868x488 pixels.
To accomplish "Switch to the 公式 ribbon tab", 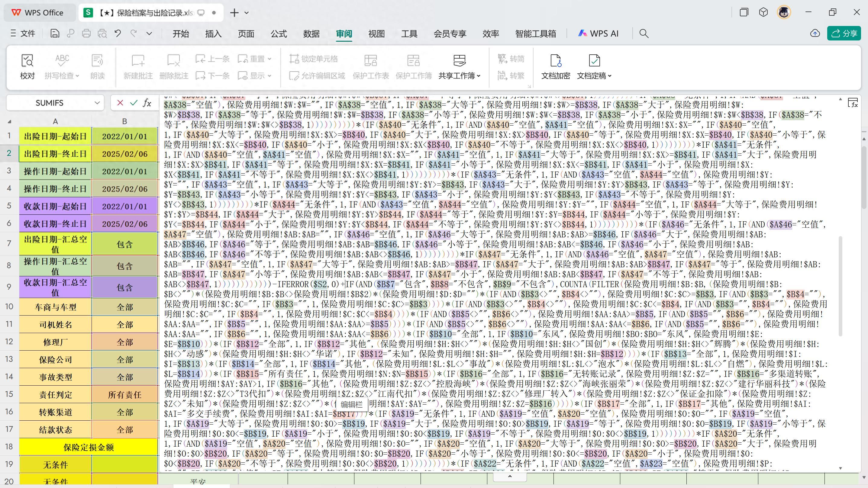I will pyautogui.click(x=278, y=33).
